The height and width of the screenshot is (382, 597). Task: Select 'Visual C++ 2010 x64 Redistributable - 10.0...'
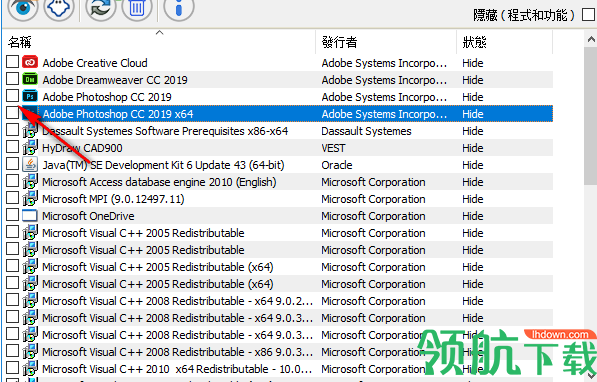point(177,369)
